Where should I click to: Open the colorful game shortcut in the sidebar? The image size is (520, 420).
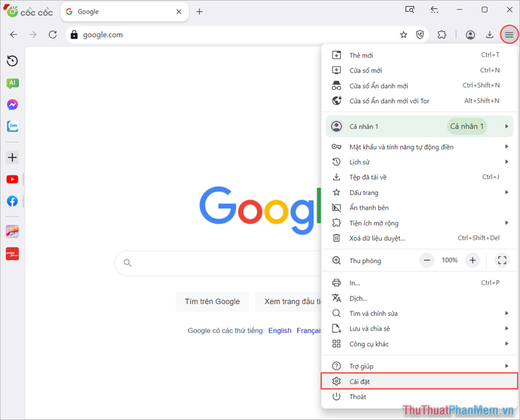point(13,232)
